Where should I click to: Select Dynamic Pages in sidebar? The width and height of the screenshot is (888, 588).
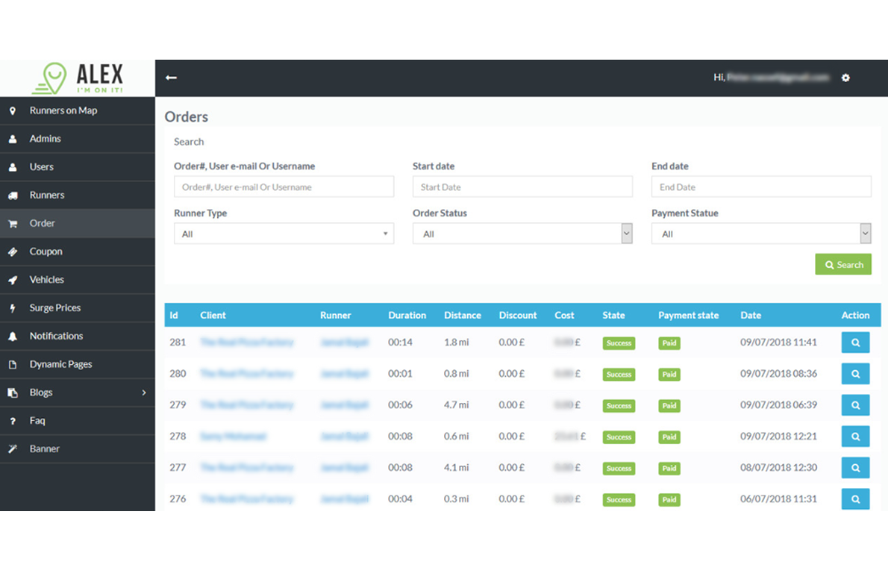coord(60,364)
